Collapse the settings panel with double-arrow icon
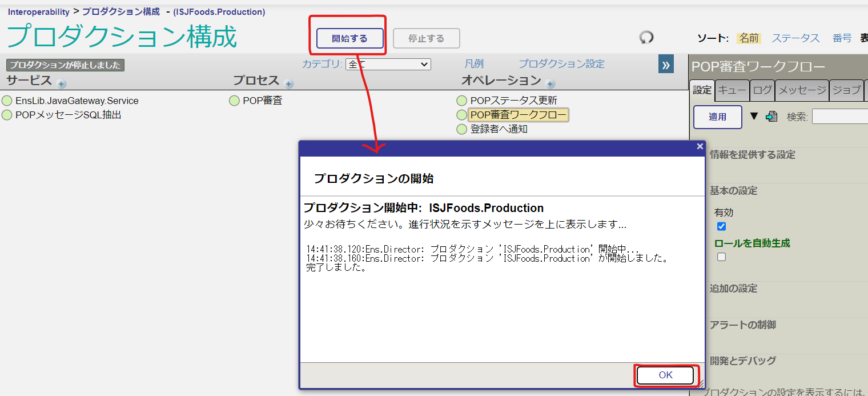Screen dimensions: 868x396 [666, 65]
